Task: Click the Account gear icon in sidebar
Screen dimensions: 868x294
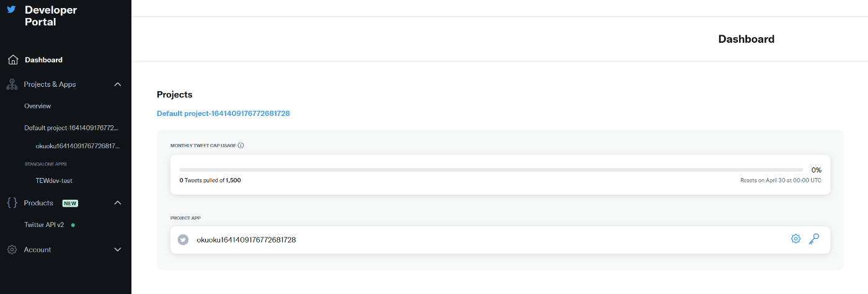Action: click(x=12, y=250)
